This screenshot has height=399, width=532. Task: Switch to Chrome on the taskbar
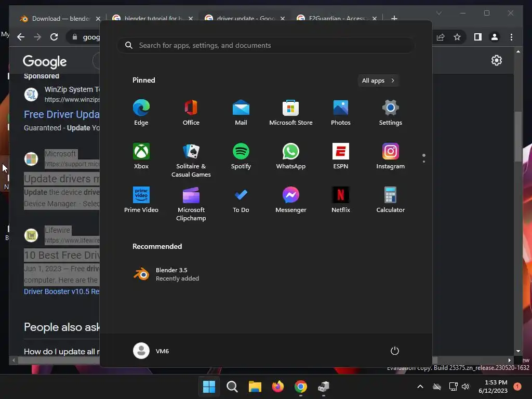[301, 387]
